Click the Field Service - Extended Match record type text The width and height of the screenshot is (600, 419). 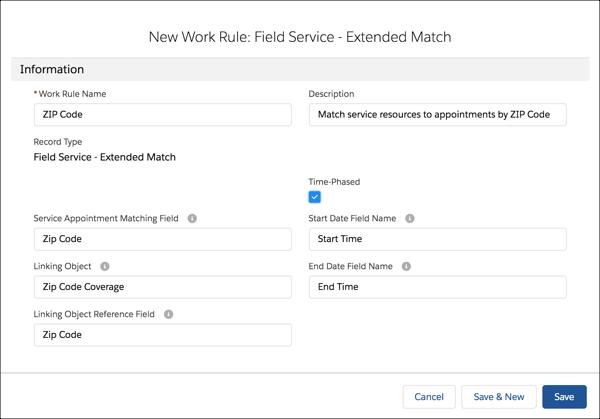(104, 157)
